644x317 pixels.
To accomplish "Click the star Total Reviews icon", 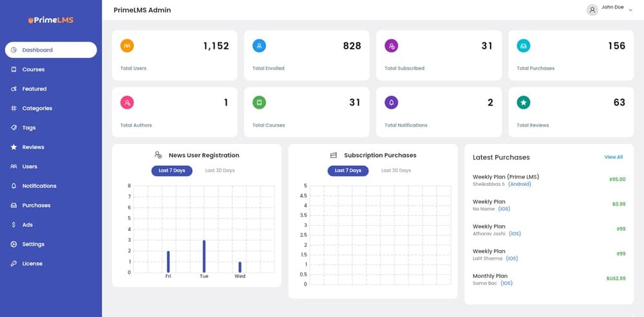I will click(x=524, y=102).
